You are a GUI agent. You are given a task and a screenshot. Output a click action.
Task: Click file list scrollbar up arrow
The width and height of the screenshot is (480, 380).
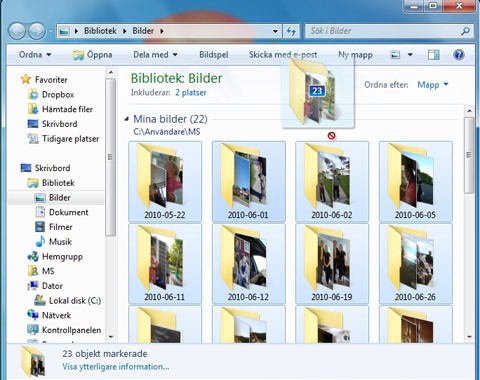tap(469, 111)
